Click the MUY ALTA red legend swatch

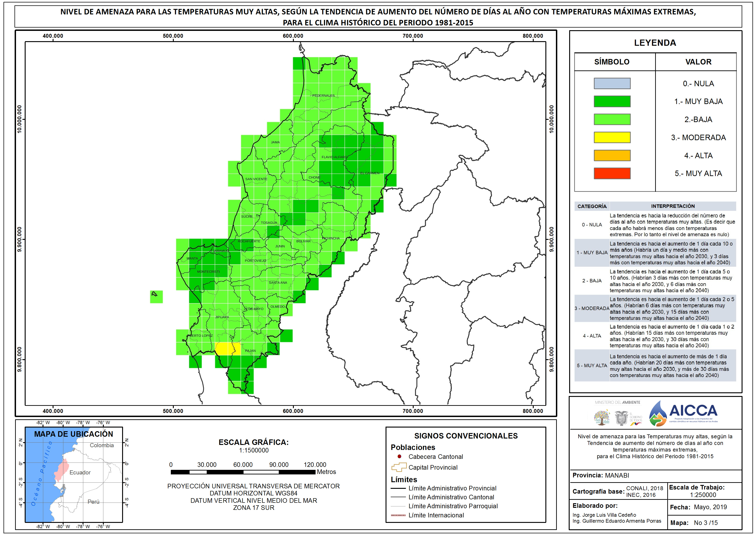(612, 173)
